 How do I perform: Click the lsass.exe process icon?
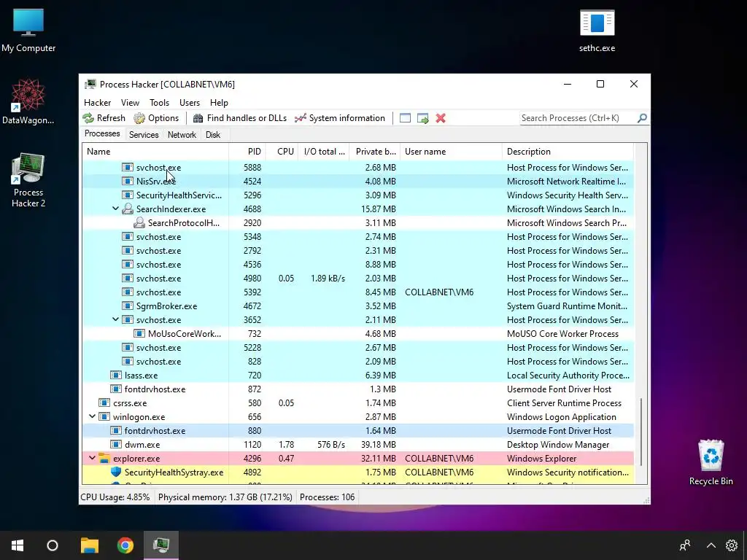[116, 376]
